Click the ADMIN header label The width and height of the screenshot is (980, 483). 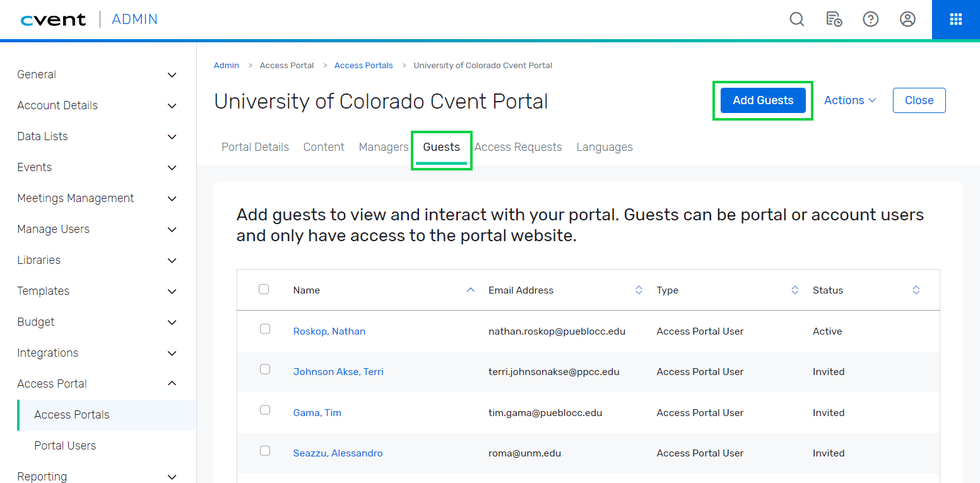pyautogui.click(x=134, y=20)
